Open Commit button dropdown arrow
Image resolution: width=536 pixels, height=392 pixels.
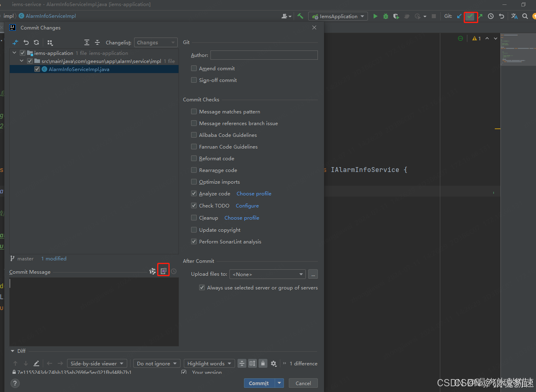(x=280, y=383)
